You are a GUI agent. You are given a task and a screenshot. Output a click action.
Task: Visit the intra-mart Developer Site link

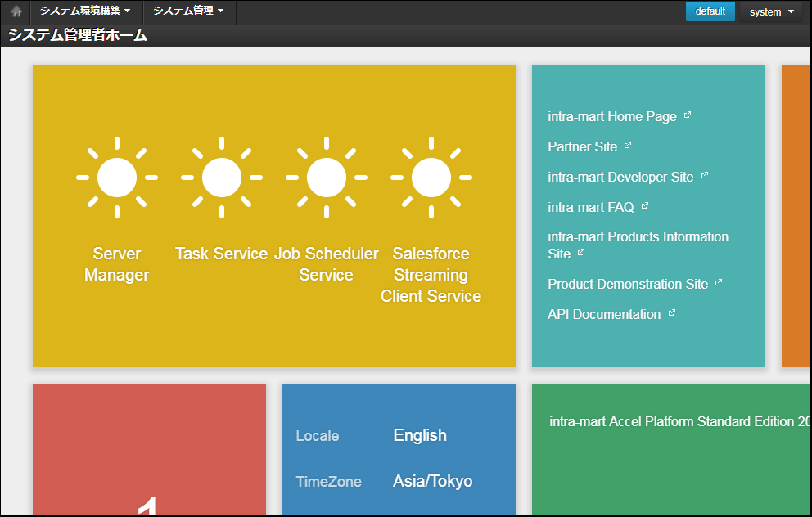coord(620,177)
